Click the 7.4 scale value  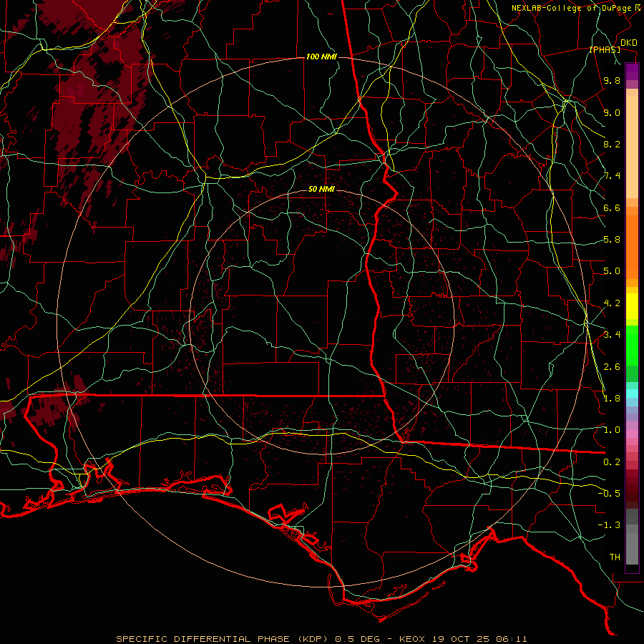[612, 176]
